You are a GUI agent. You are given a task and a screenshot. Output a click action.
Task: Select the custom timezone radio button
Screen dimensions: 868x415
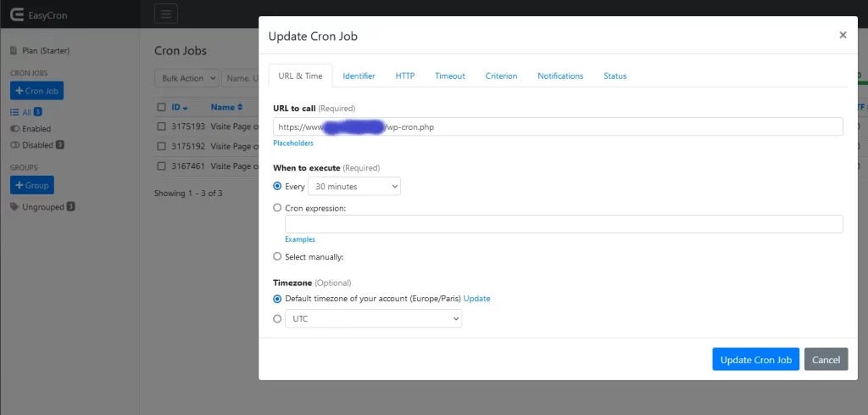pyautogui.click(x=277, y=318)
